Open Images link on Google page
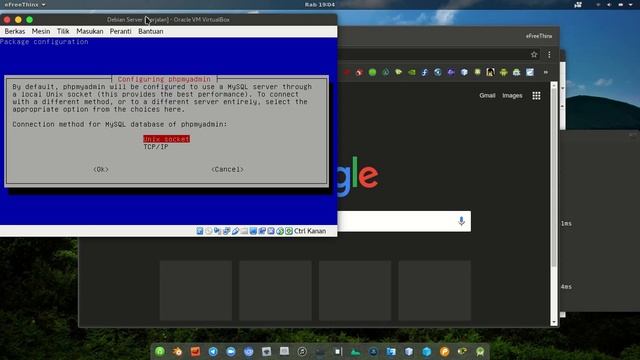Image resolution: width=640 pixels, height=360 pixels. coord(512,96)
